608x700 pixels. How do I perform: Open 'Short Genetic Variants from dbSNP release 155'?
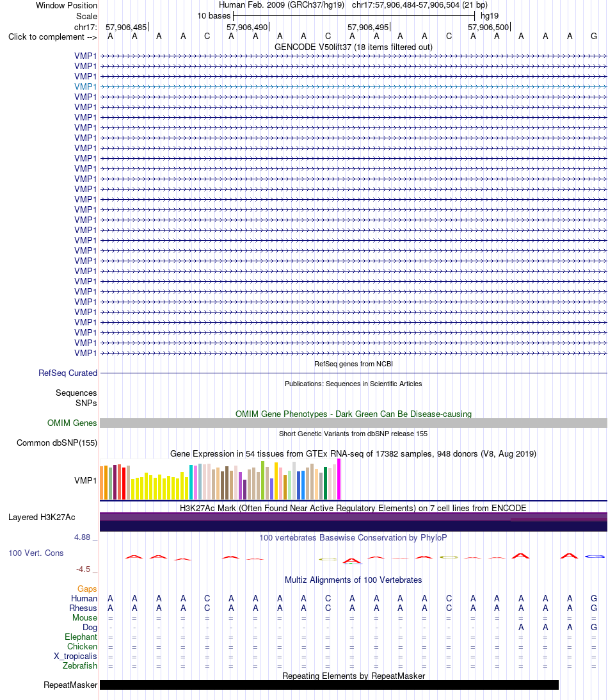tap(353, 434)
